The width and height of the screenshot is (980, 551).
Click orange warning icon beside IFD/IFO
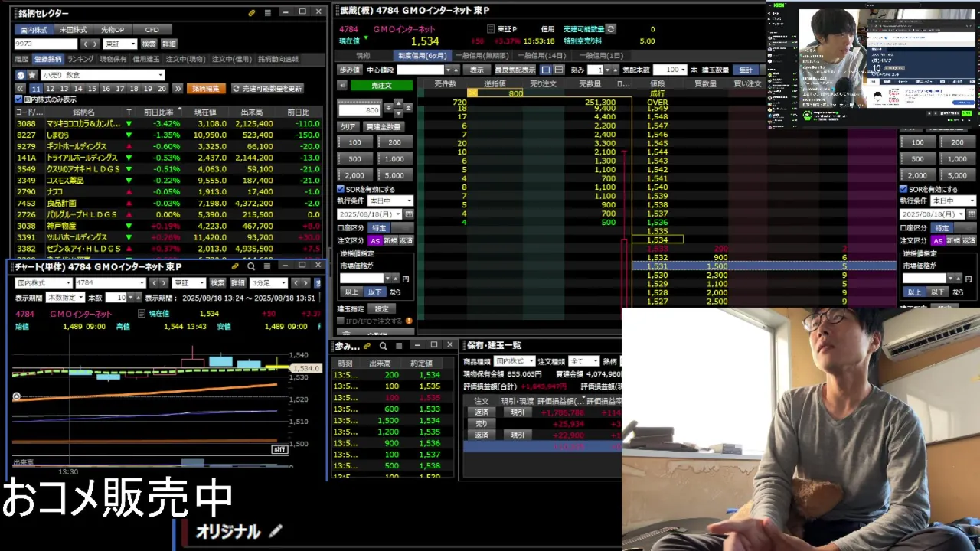click(409, 321)
